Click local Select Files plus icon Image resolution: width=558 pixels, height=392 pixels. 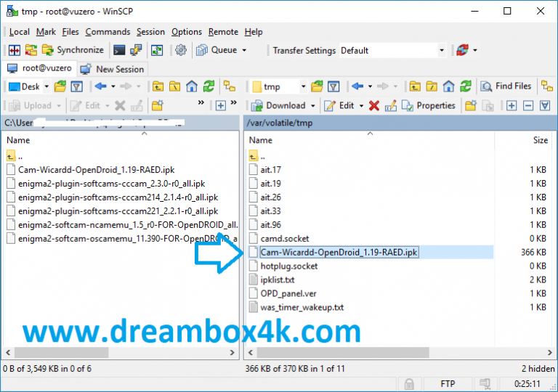221,106
